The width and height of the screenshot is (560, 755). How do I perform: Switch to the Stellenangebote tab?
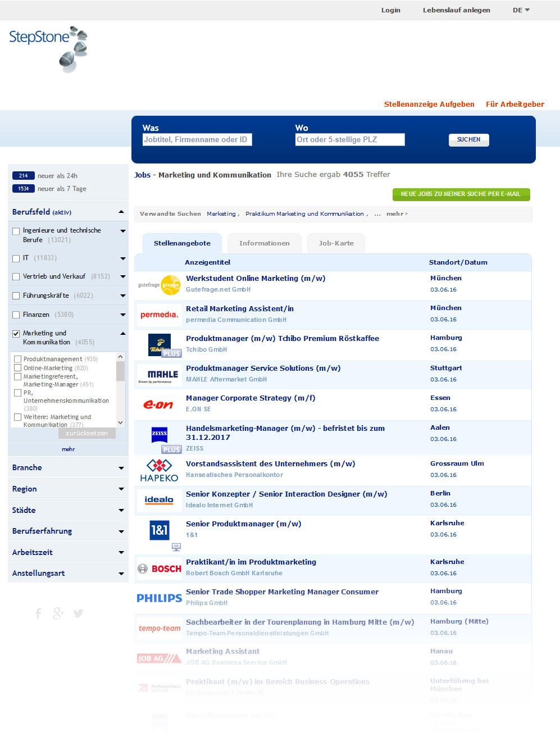[182, 243]
